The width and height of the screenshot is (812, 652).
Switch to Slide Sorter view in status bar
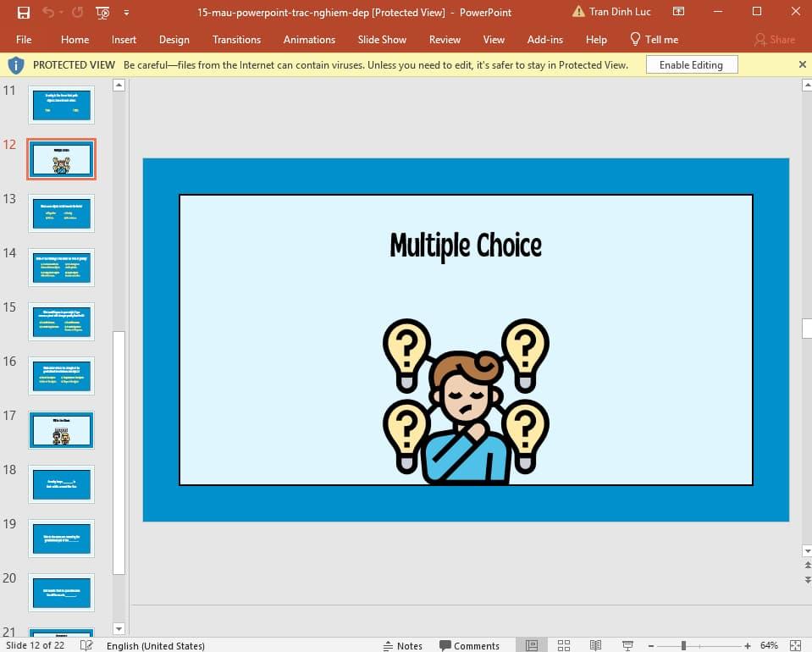click(x=564, y=645)
